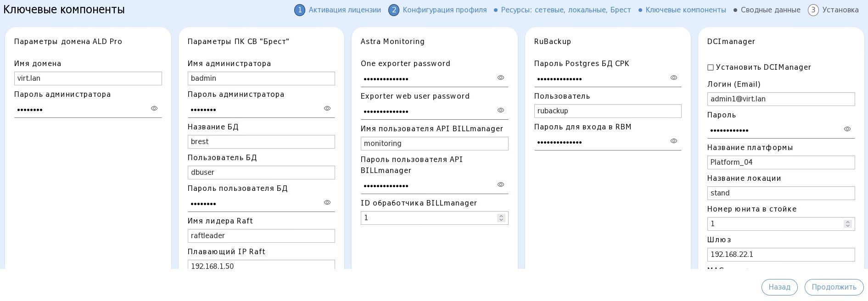Show One exporter password eye icon
The image size is (868, 301).
tap(501, 78)
